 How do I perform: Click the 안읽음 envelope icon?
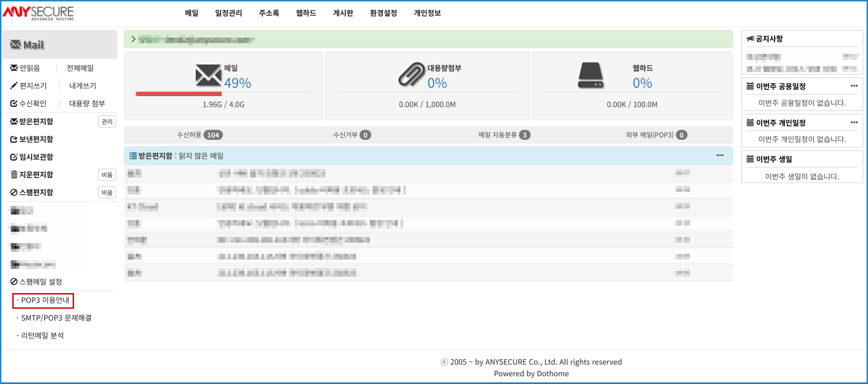pyautogui.click(x=14, y=68)
